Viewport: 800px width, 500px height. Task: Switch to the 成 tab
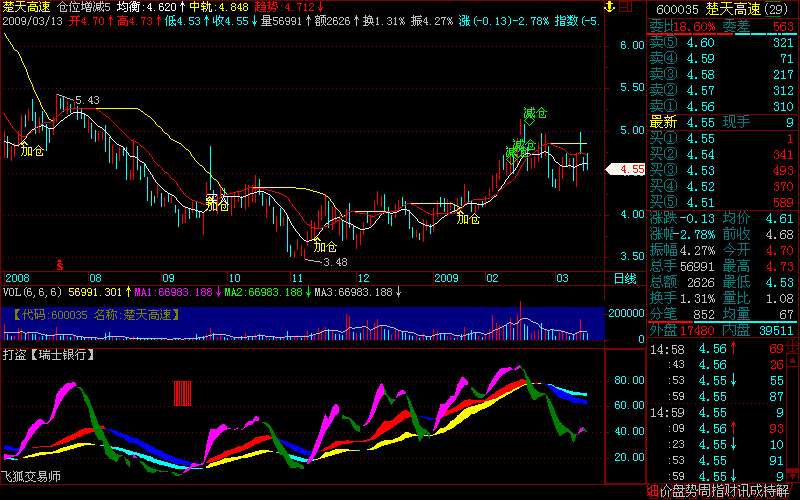756,491
